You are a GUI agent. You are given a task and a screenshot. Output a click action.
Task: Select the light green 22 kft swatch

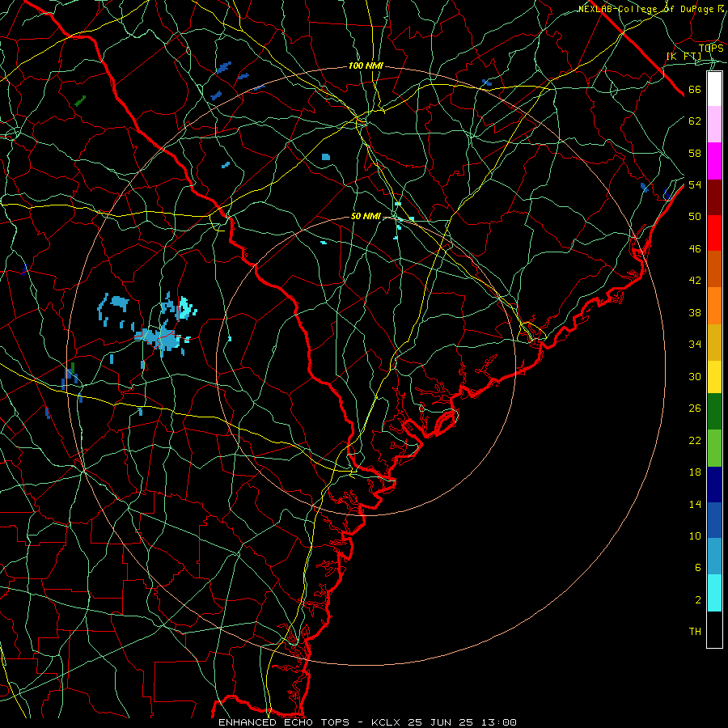(714, 448)
